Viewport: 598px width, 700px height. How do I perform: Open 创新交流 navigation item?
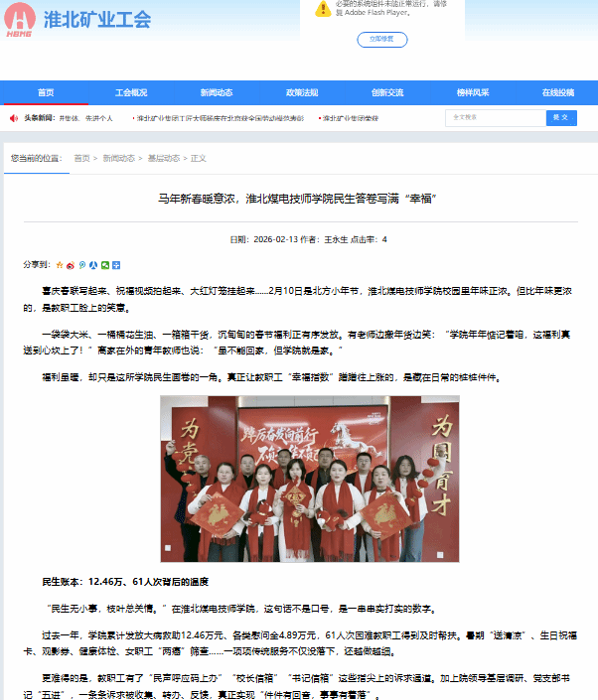coord(387,92)
